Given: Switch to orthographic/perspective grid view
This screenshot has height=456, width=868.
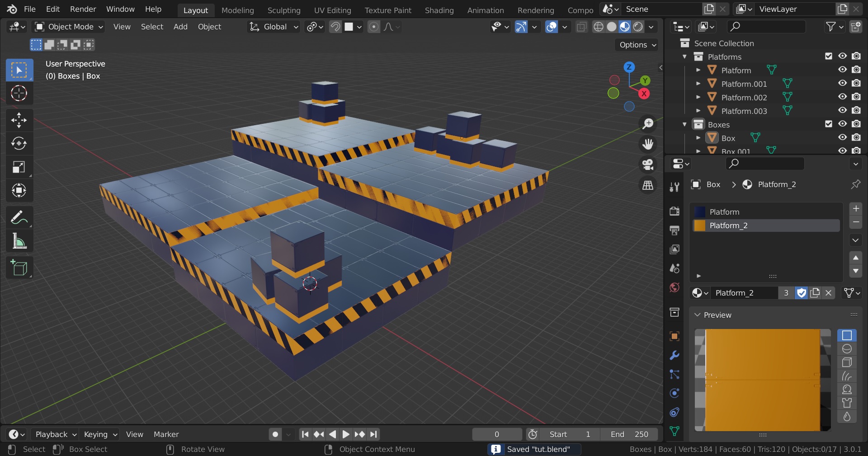Looking at the screenshot, I should [x=648, y=185].
